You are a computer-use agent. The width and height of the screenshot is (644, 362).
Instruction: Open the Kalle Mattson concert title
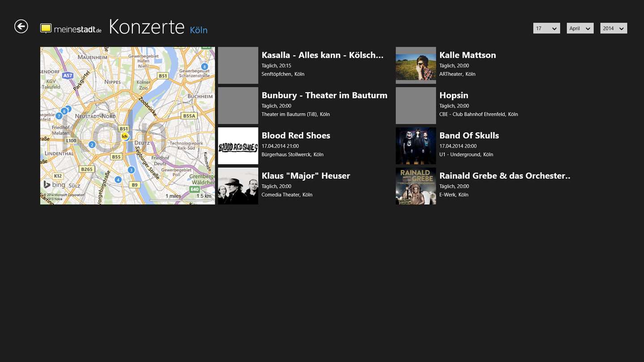click(x=467, y=55)
